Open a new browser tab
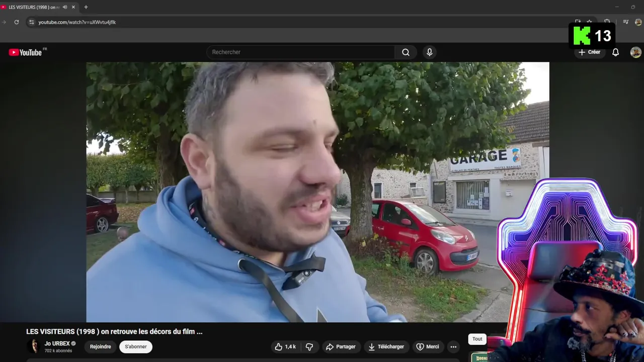Image resolution: width=644 pixels, height=362 pixels. [86, 7]
